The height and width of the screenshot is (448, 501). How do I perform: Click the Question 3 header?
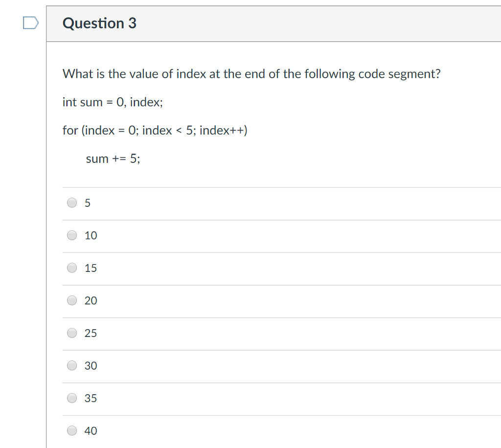coord(100,23)
